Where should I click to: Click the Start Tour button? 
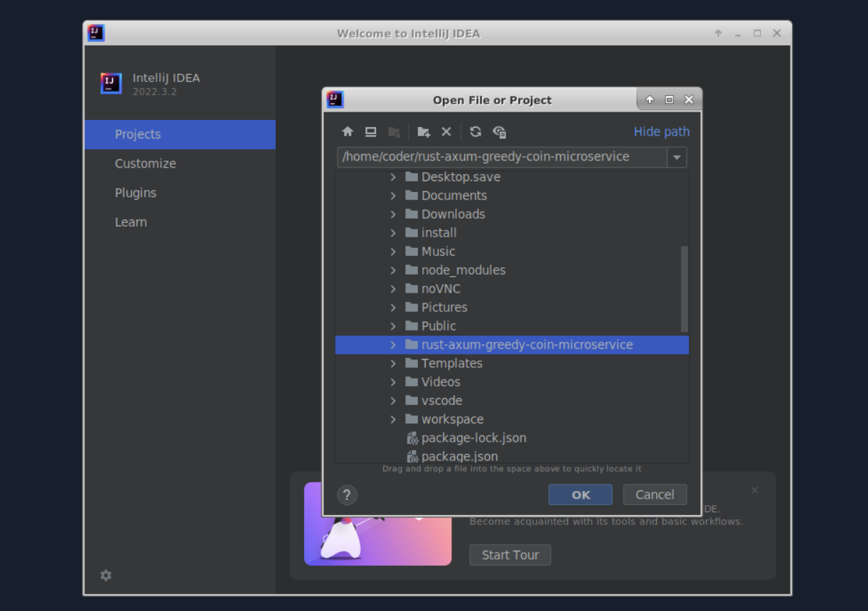tap(510, 555)
